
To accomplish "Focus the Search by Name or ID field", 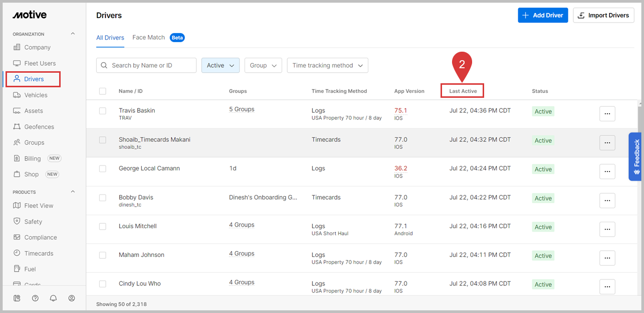I will [x=146, y=65].
